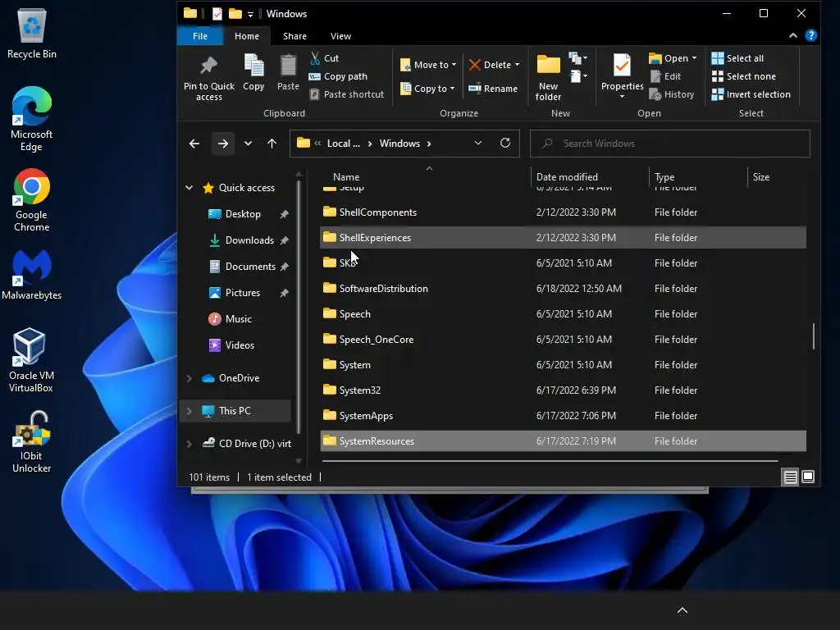Click the Cut scissors icon
Image resolution: width=840 pixels, height=630 pixels.
[x=315, y=58]
